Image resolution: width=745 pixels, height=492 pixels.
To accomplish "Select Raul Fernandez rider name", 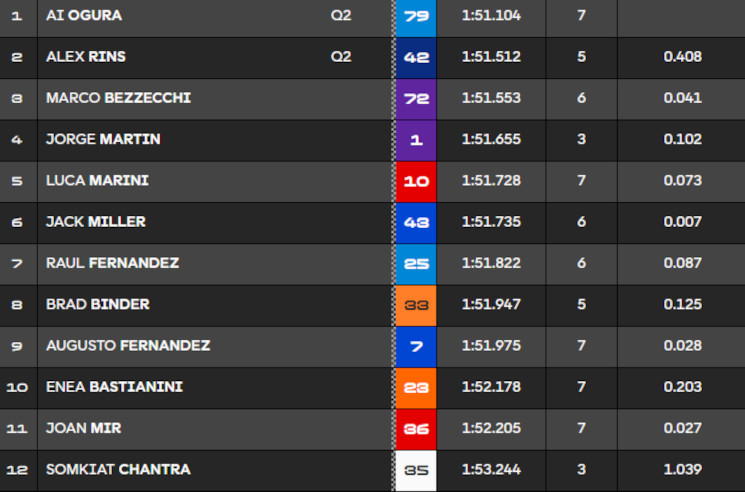I will coord(112,263).
